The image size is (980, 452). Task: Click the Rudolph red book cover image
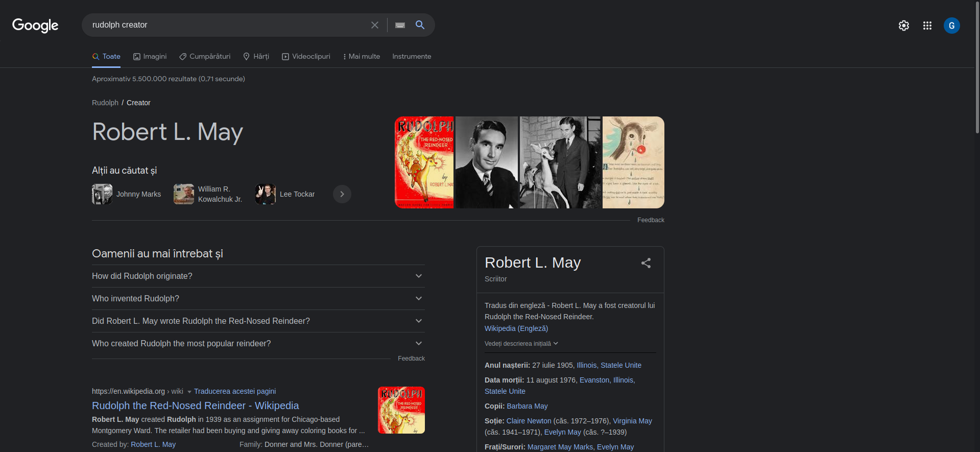coord(424,162)
